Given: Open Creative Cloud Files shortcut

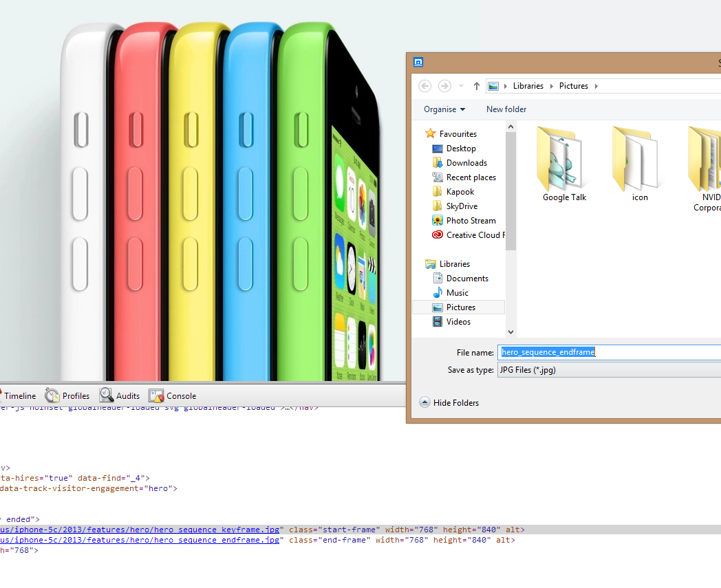Looking at the screenshot, I should tap(475, 235).
